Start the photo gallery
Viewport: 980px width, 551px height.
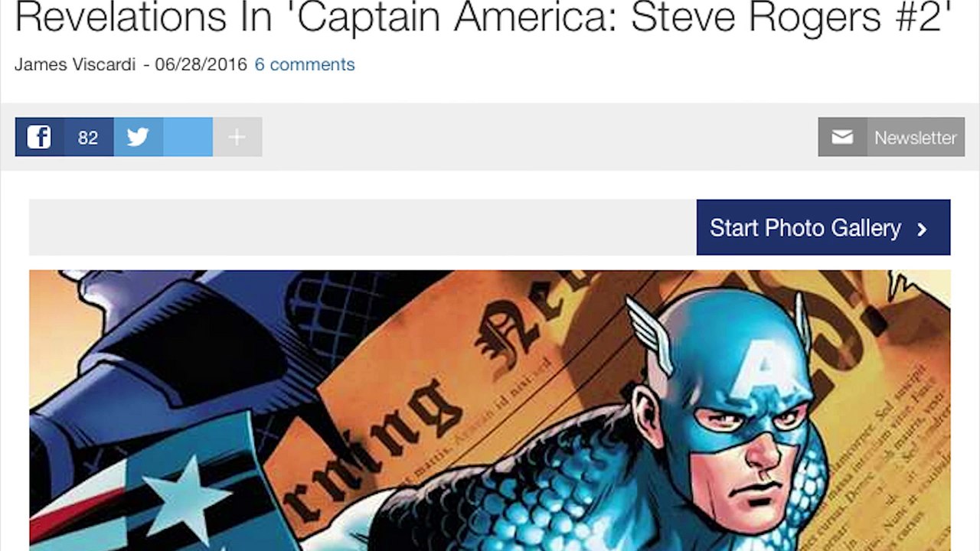pos(823,227)
